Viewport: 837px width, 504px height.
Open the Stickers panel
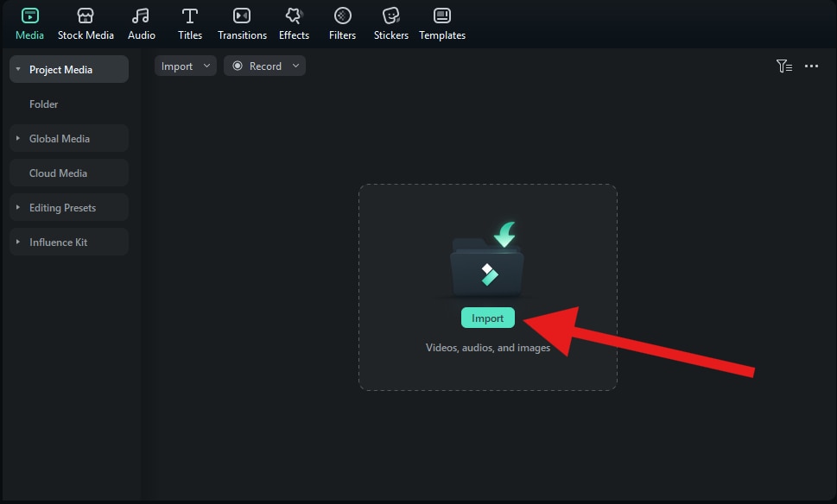[390, 22]
